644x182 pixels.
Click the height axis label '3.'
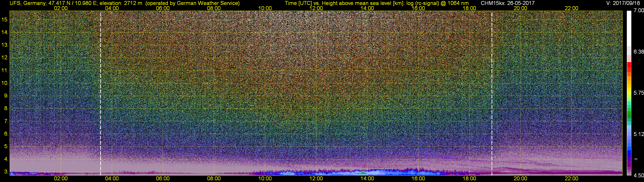[6, 172]
